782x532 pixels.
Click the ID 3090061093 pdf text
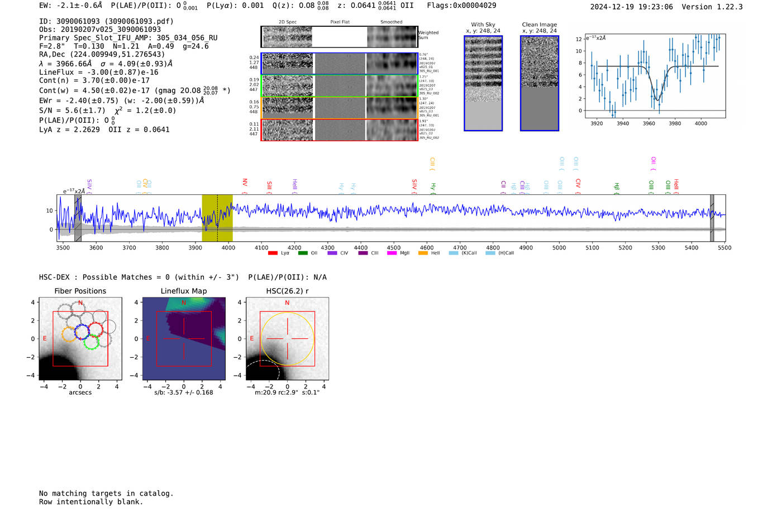106,21
